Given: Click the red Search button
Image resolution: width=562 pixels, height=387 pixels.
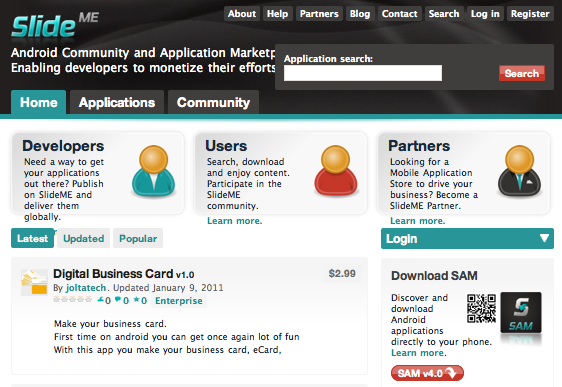Looking at the screenshot, I should click(522, 73).
